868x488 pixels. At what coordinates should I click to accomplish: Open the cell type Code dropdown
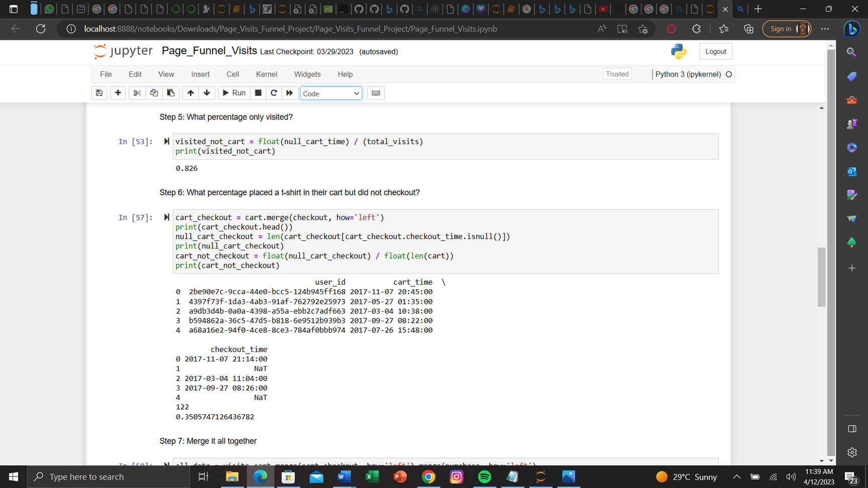(331, 93)
